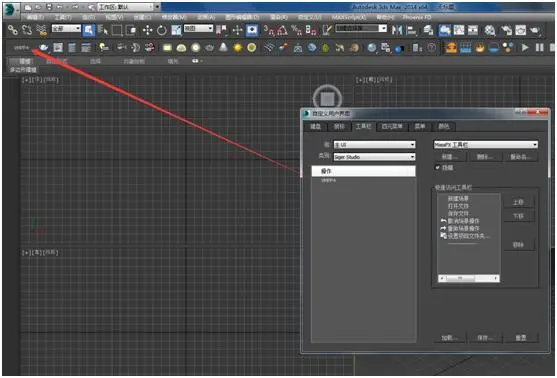Open the named selection sets dropdown
Screen dimensions: 557x378
(x=361, y=28)
